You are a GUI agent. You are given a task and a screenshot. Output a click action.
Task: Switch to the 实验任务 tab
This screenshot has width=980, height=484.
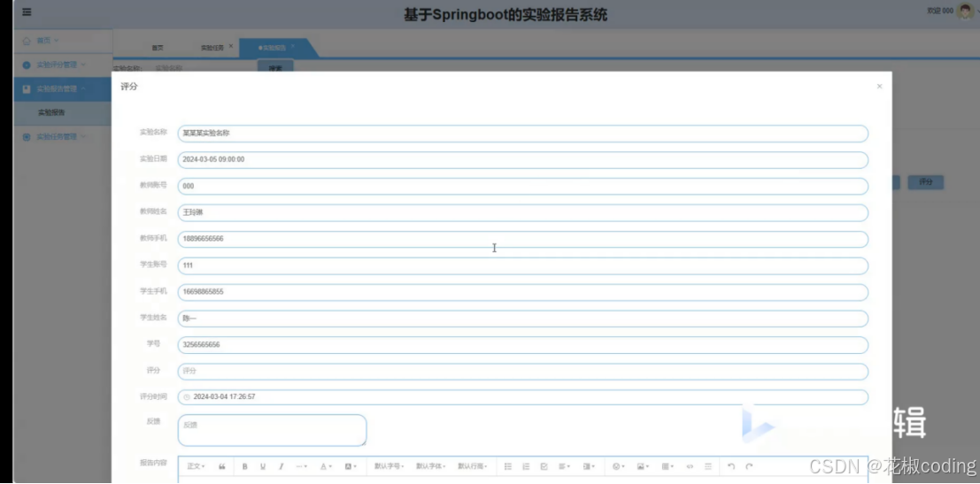coord(212,48)
